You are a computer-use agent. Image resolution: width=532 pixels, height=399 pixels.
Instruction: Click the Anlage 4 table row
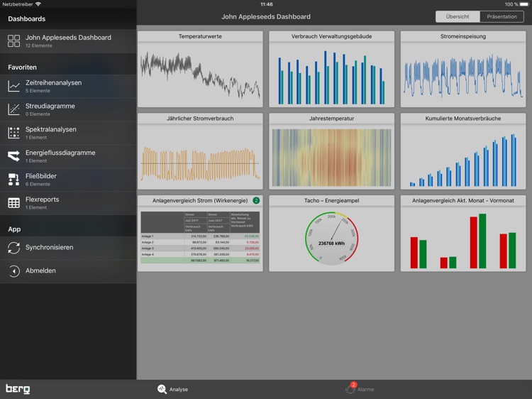point(200,254)
